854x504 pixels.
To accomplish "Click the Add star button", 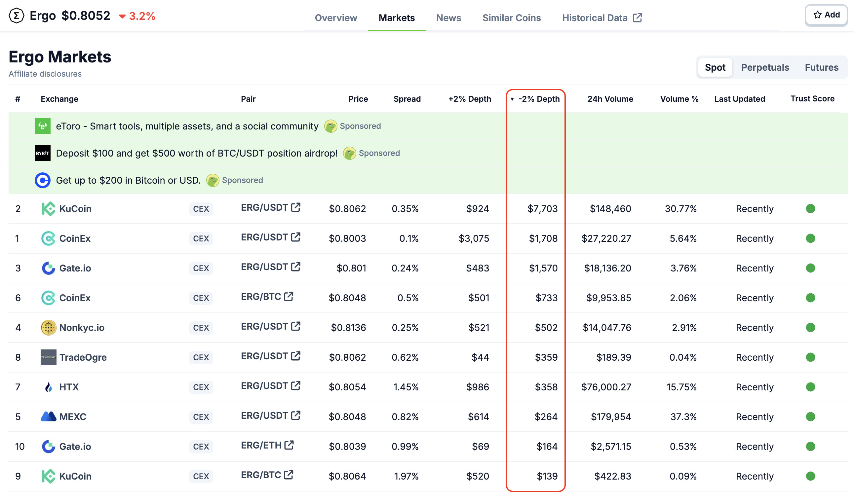I will tap(826, 15).
